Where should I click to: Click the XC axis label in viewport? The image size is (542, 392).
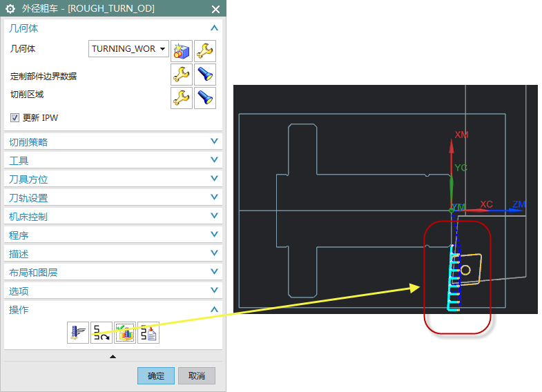486,204
